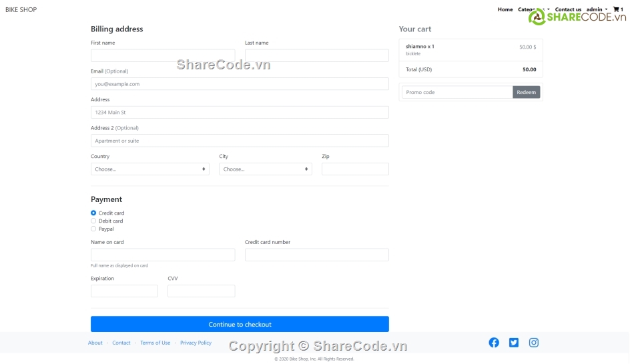Focus the Credit card number field
This screenshot has width=634, height=364.
pyautogui.click(x=316, y=255)
